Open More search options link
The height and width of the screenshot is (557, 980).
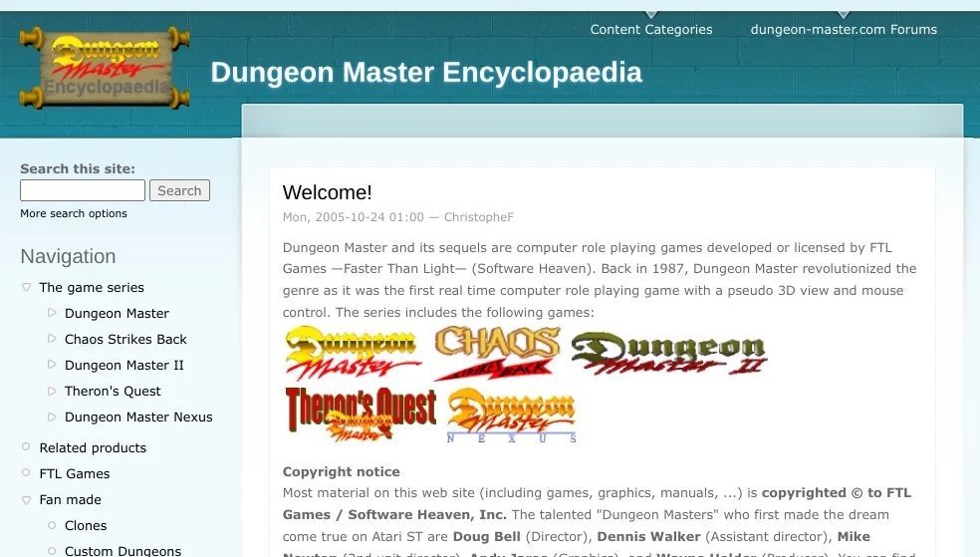74,213
